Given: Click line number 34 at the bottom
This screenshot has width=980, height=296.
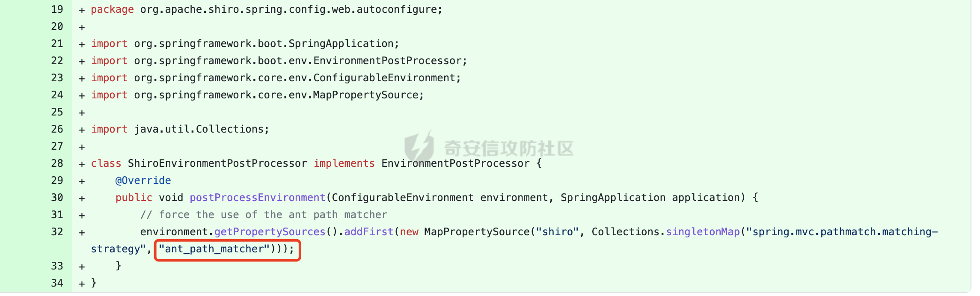Looking at the screenshot, I should point(57,283).
